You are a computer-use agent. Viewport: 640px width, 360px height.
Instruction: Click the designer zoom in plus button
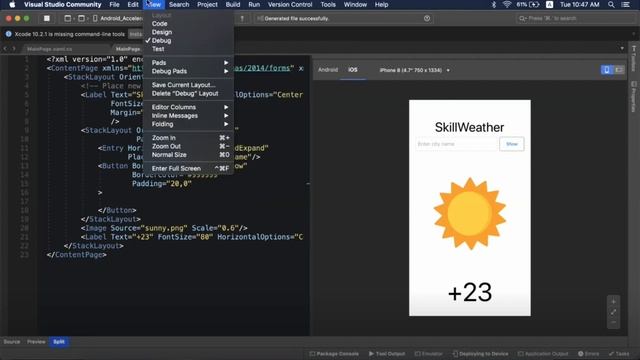click(x=613, y=302)
